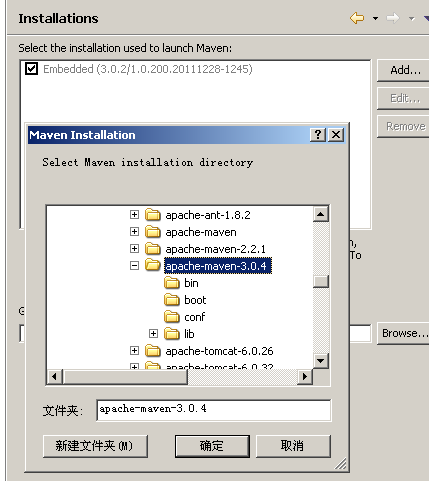Expand the apache-maven-2.2.1 folder
The image size is (429, 481).
[134, 248]
